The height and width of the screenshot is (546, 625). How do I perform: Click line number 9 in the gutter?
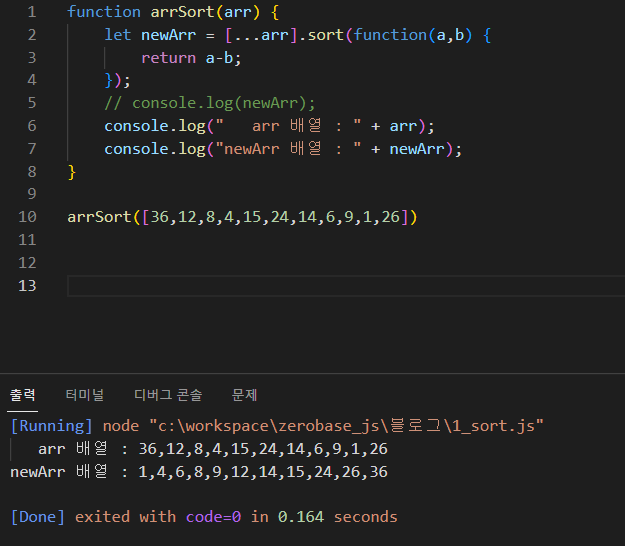coord(32,194)
